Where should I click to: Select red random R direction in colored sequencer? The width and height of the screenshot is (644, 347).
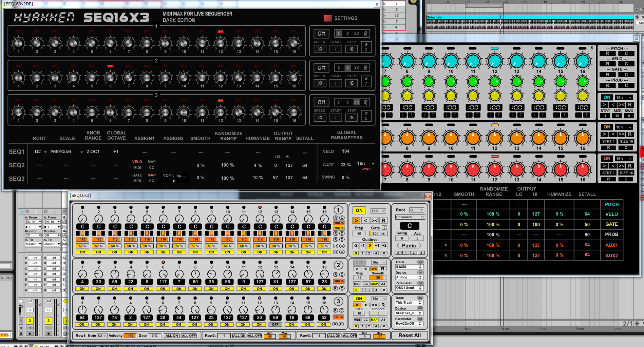tap(630, 166)
